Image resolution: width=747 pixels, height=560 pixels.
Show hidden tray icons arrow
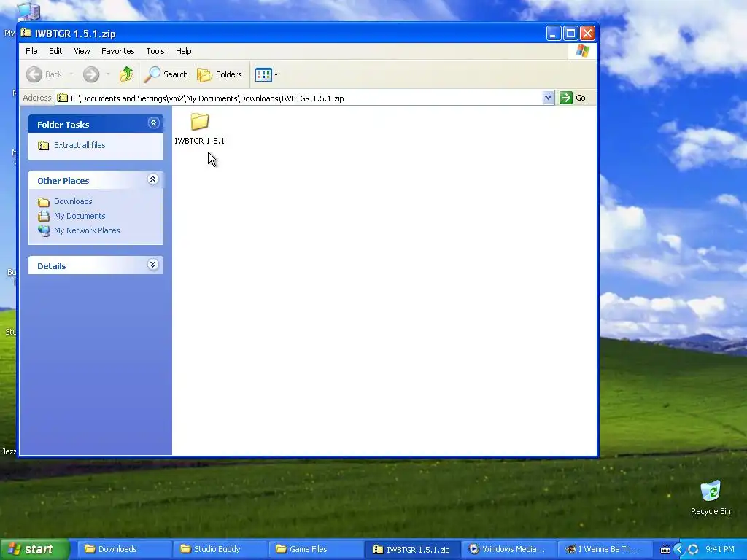pos(679,550)
